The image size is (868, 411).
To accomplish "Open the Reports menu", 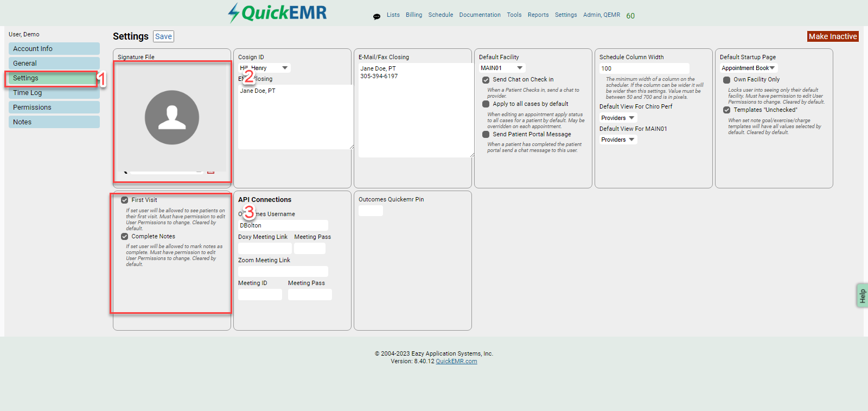I will tap(538, 15).
